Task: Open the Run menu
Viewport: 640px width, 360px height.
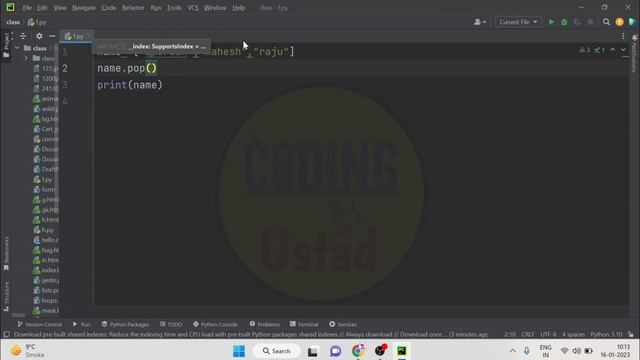Action: pos(156,8)
